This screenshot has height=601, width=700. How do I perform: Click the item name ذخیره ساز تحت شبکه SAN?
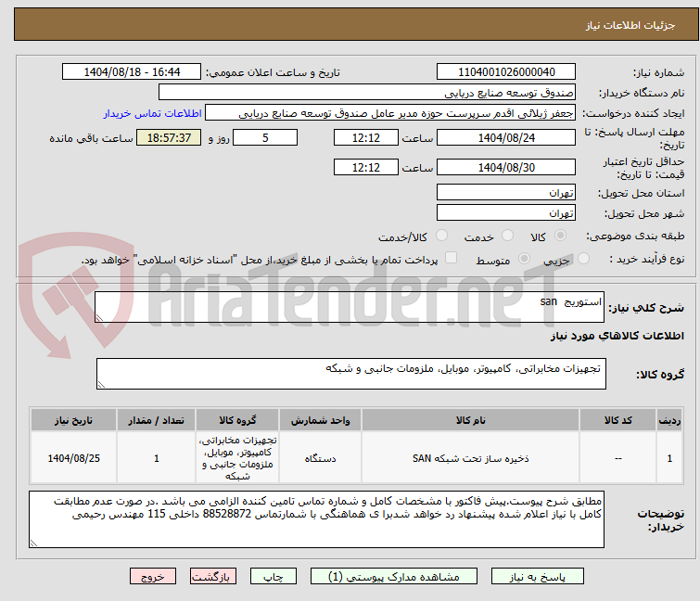(x=471, y=458)
